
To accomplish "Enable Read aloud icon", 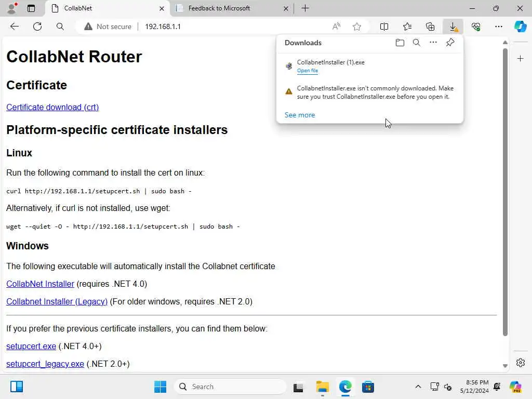I will pos(336,26).
